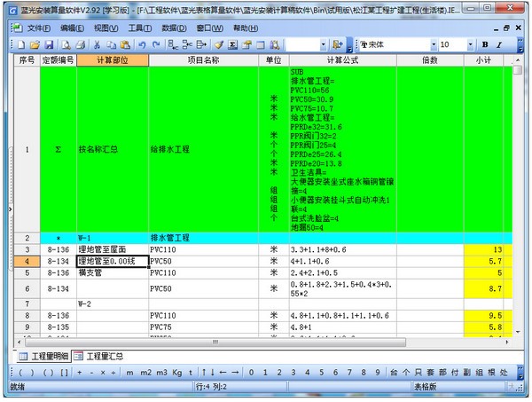The image size is (532, 402).
Task: Toggle bold text formatting
Action: 485,44
